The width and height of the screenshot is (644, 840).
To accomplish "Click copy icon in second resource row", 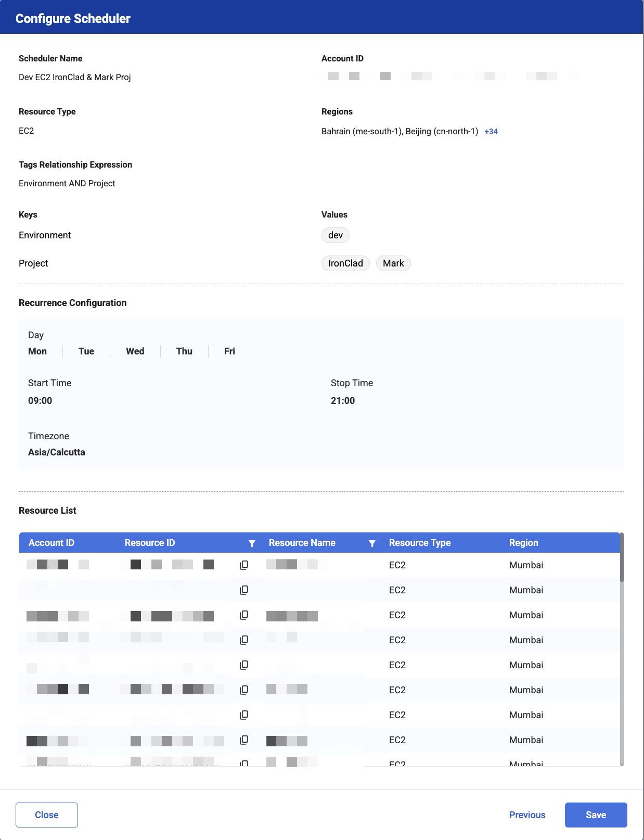I will 243,590.
